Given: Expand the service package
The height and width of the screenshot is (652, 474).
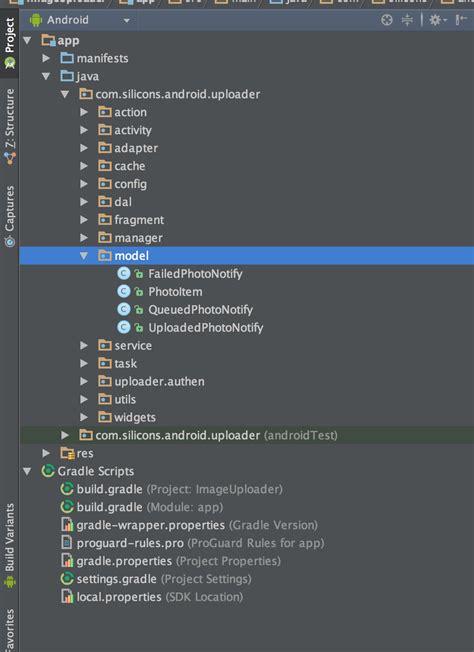Looking at the screenshot, I should pyautogui.click(x=84, y=345).
